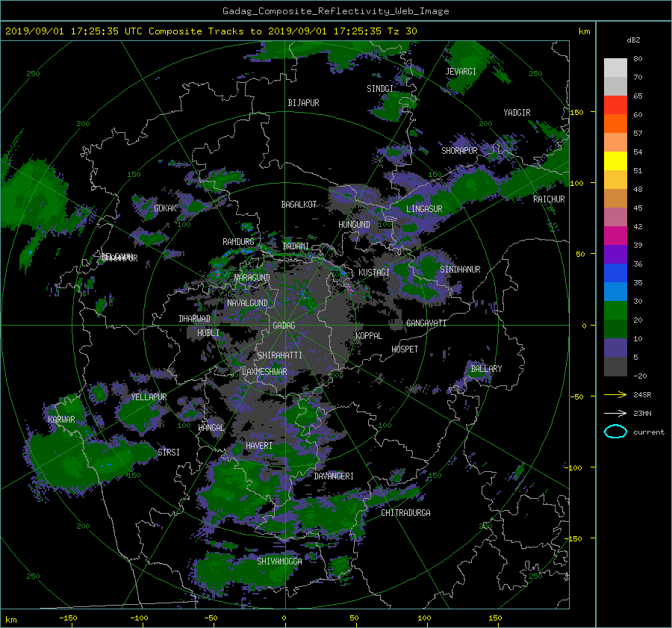Pick the purple 36-39 dBZ legend swatch

[615, 254]
